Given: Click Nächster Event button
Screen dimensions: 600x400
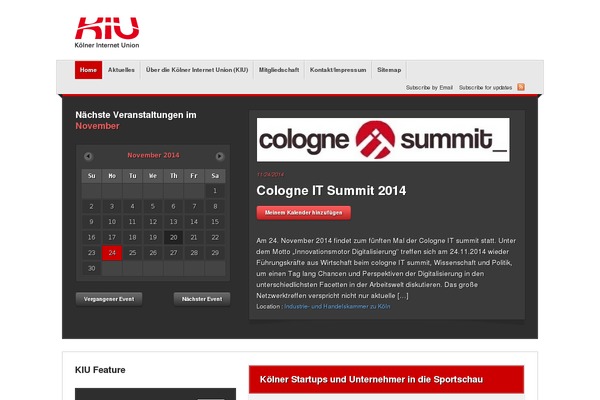Looking at the screenshot, I should click(202, 299).
